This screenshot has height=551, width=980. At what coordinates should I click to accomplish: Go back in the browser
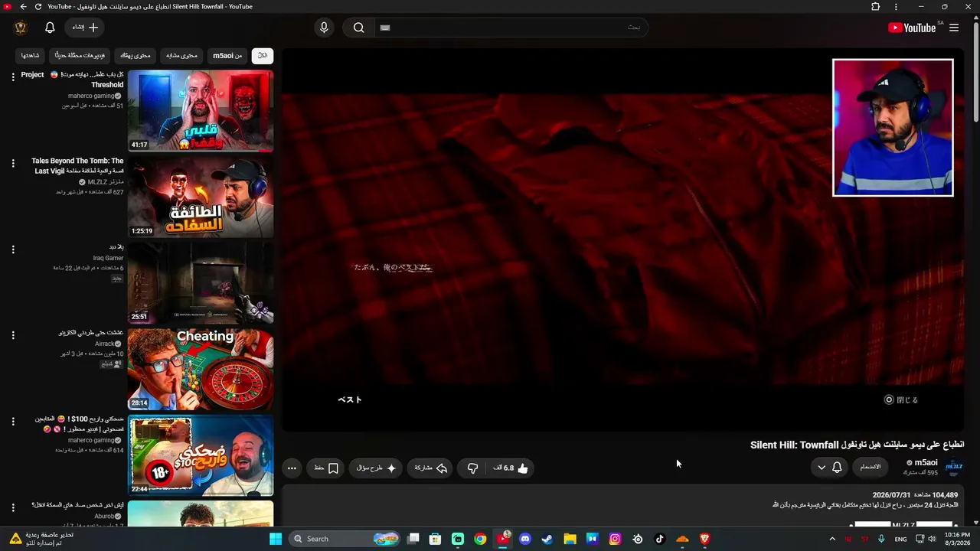(23, 7)
